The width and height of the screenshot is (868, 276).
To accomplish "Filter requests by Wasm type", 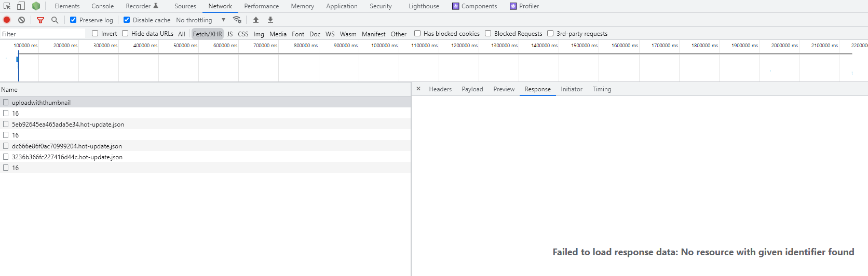I will pyautogui.click(x=348, y=34).
